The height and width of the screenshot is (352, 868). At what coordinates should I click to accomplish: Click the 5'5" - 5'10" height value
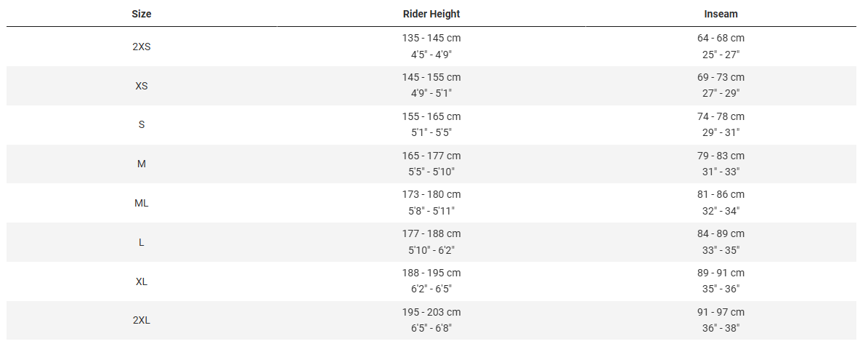pyautogui.click(x=431, y=172)
